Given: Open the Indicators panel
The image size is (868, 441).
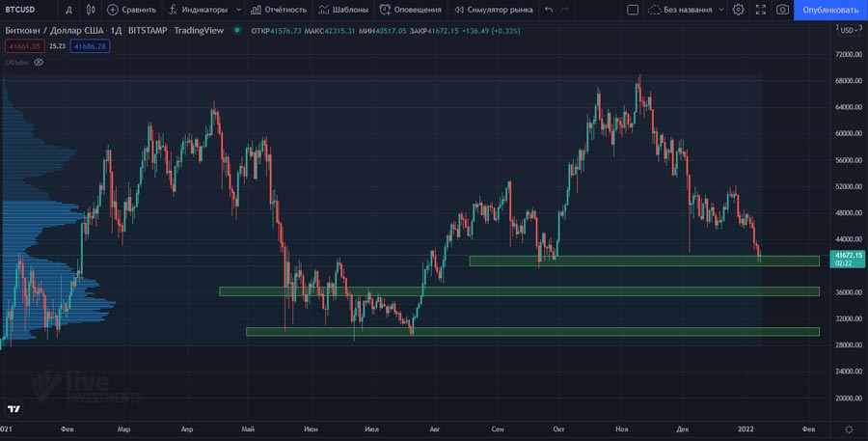Looking at the screenshot, I should point(198,10).
